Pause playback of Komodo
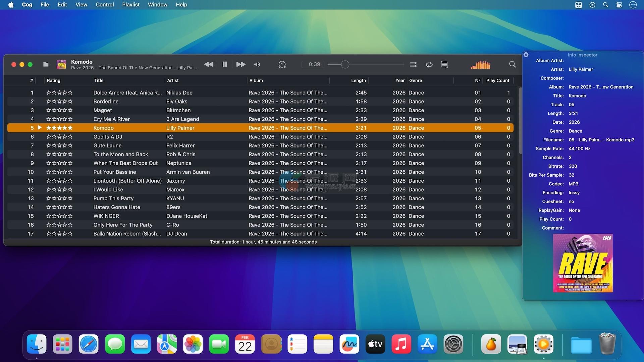 coord(225,64)
